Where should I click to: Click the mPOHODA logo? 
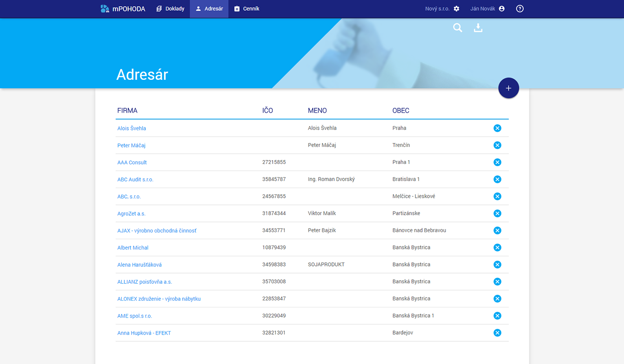click(123, 8)
